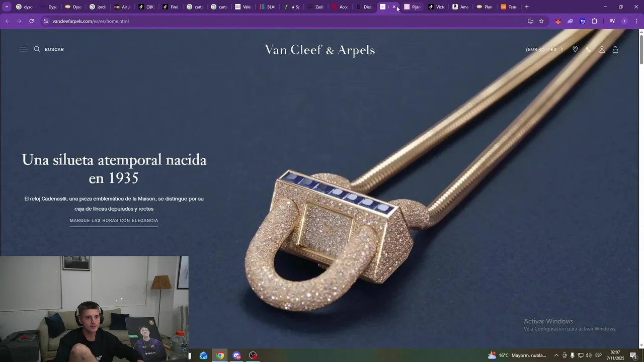Image resolution: width=644 pixels, height=362 pixels.
Task: Open the media control icon in toolbar
Action: [x=612, y=21]
